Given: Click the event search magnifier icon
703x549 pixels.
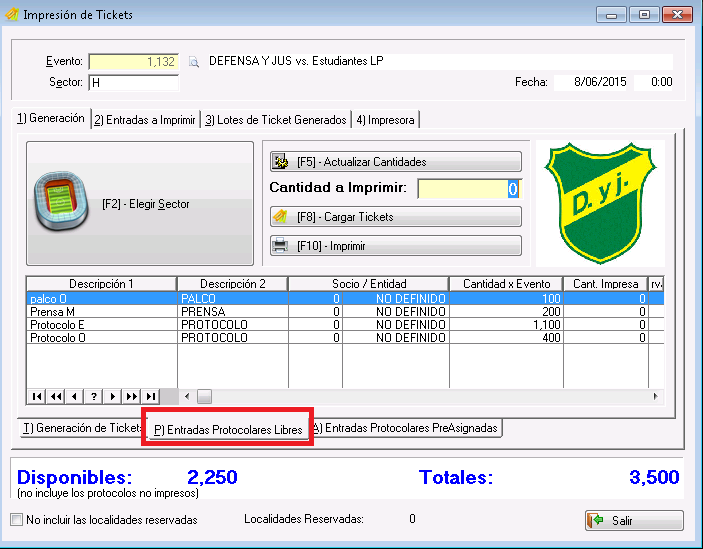Looking at the screenshot, I should click(194, 62).
